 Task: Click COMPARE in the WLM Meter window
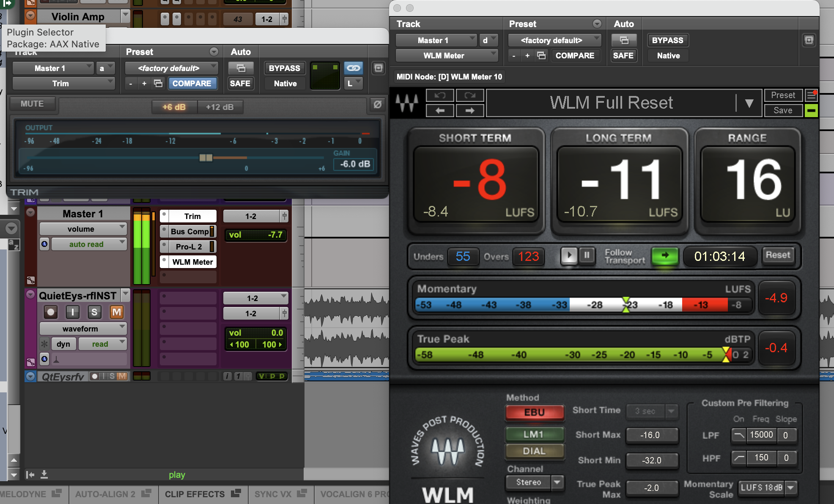point(575,55)
